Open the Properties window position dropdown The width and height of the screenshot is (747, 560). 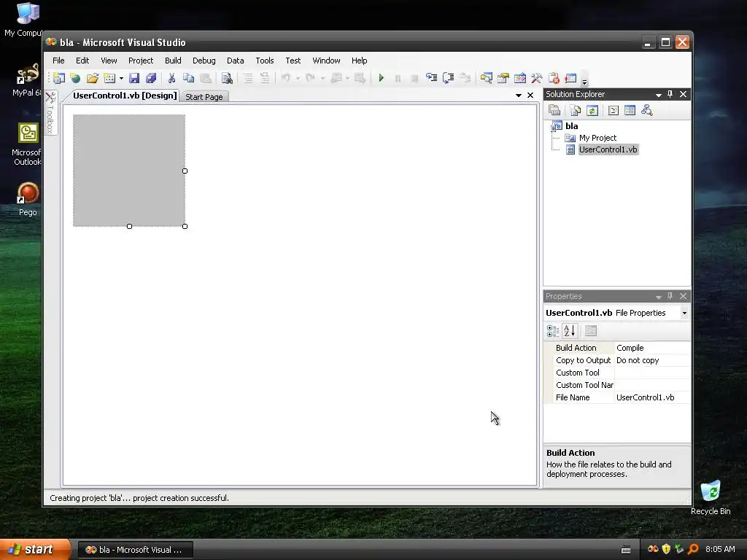659,297
